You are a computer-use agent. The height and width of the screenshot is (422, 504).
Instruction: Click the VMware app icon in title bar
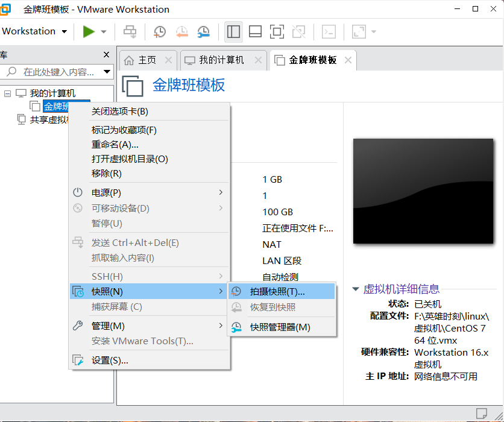click(5, 9)
